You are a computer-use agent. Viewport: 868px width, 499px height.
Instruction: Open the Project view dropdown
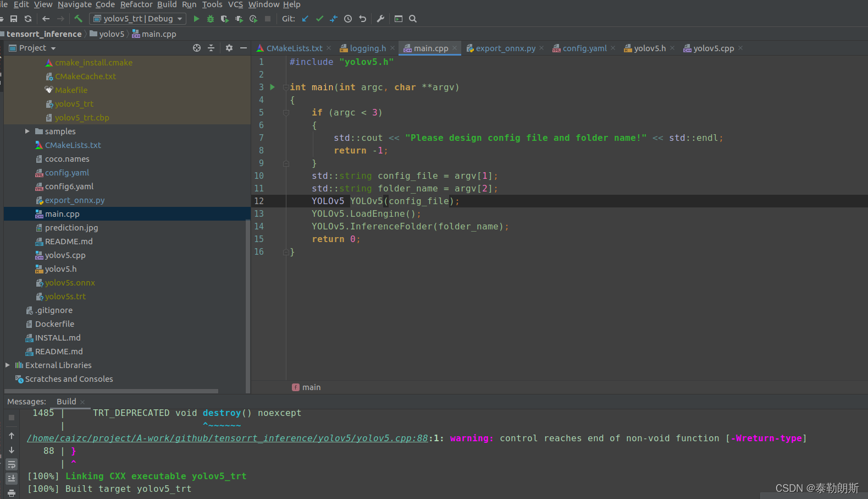(33, 48)
